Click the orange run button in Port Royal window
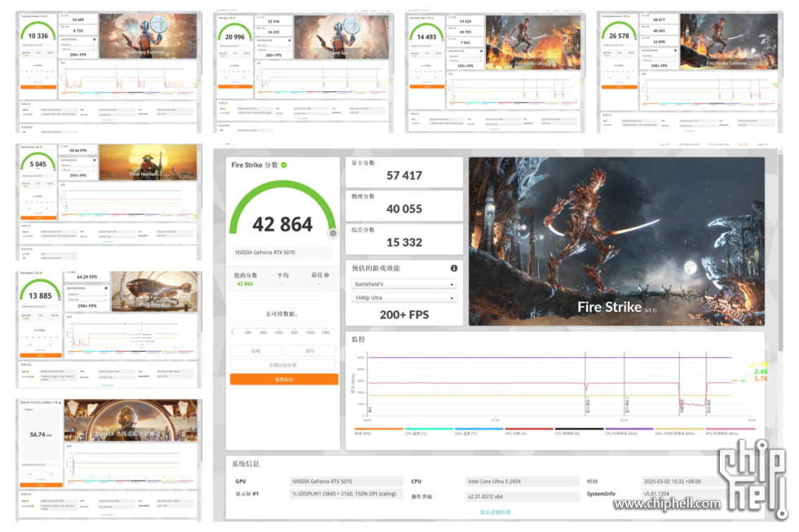Viewport: 799px width, 532px height. click(40, 355)
